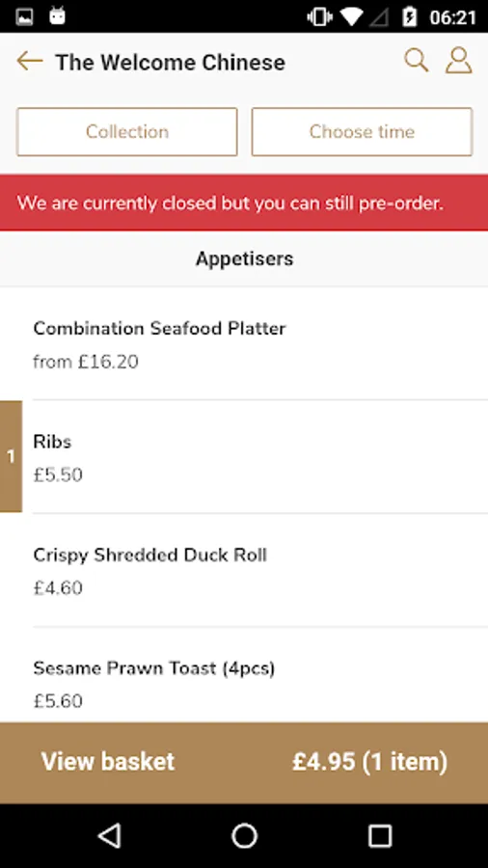Tap the battery icon in status bar

pyautogui.click(x=410, y=16)
